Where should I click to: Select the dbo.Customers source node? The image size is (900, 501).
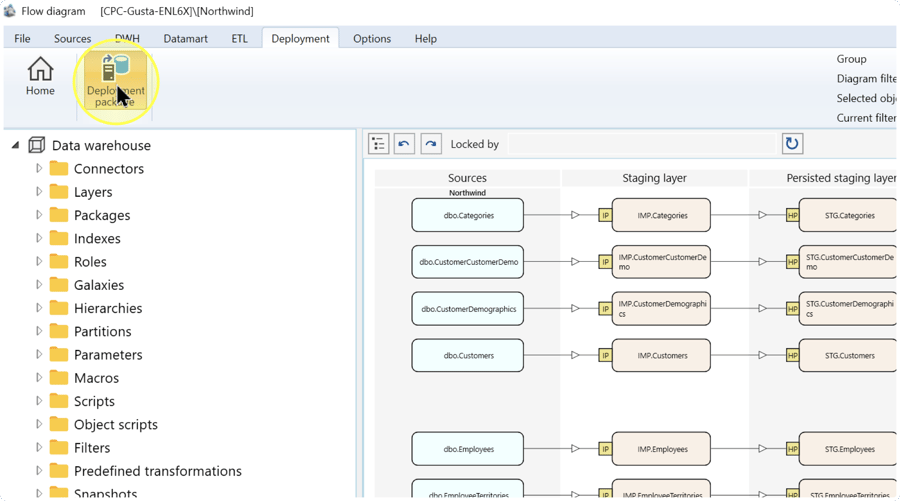[468, 355]
